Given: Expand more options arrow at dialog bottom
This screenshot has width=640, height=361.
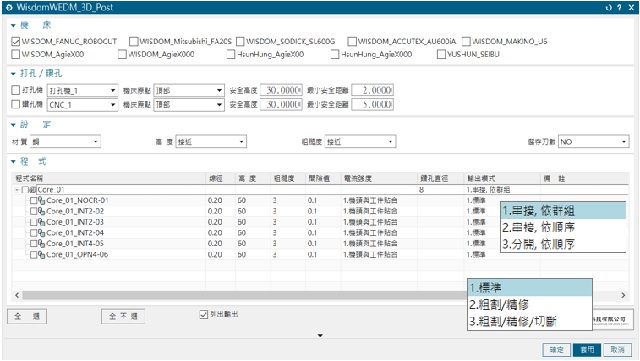Looking at the screenshot, I should click(320, 335).
